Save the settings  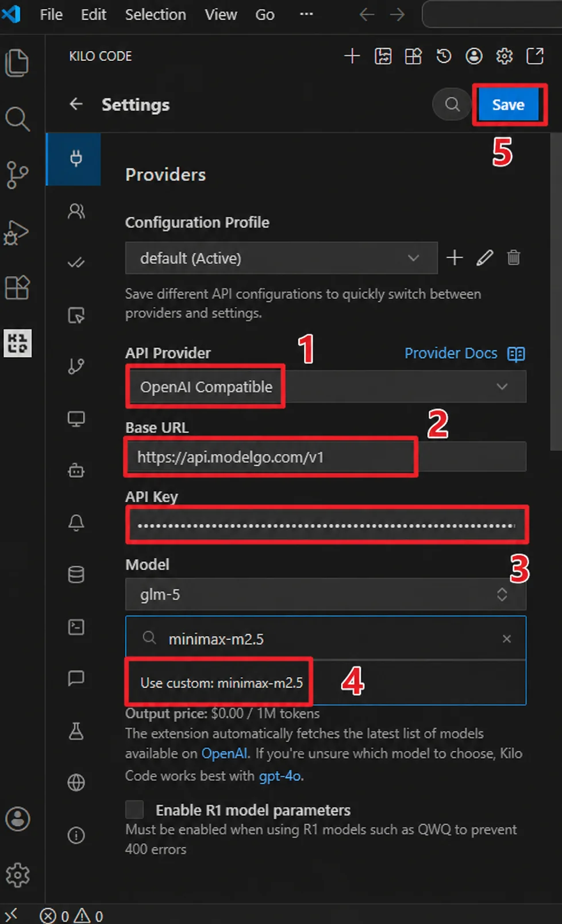click(x=509, y=105)
